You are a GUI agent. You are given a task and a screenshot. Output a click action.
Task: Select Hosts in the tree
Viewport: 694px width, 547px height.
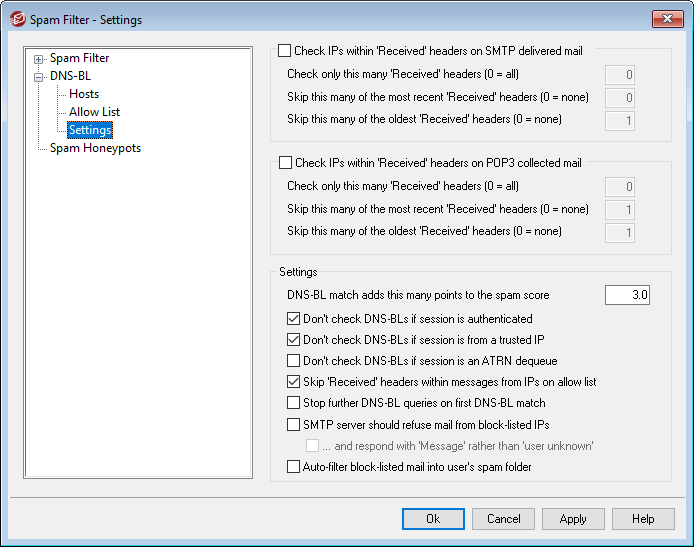click(x=84, y=94)
